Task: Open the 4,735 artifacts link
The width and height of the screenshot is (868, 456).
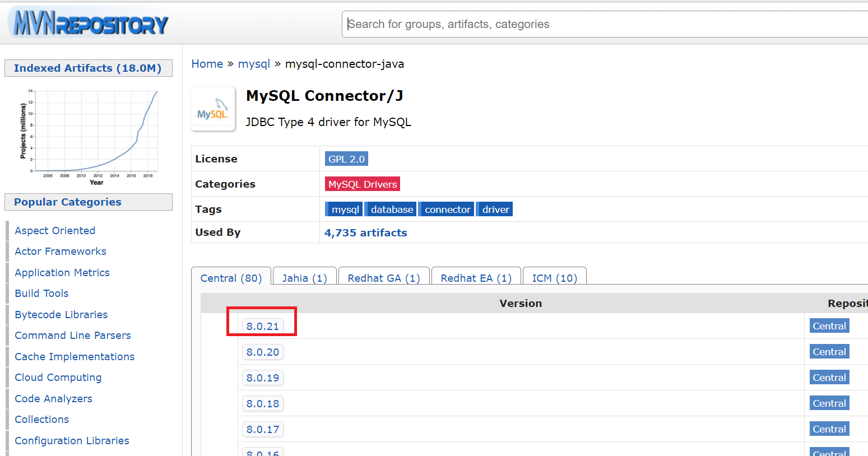Action: [366, 232]
